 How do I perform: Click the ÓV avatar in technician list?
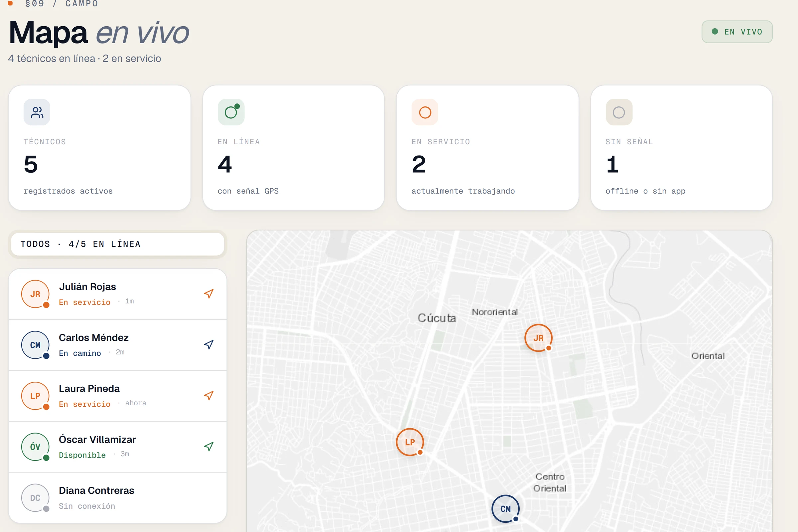(35, 447)
